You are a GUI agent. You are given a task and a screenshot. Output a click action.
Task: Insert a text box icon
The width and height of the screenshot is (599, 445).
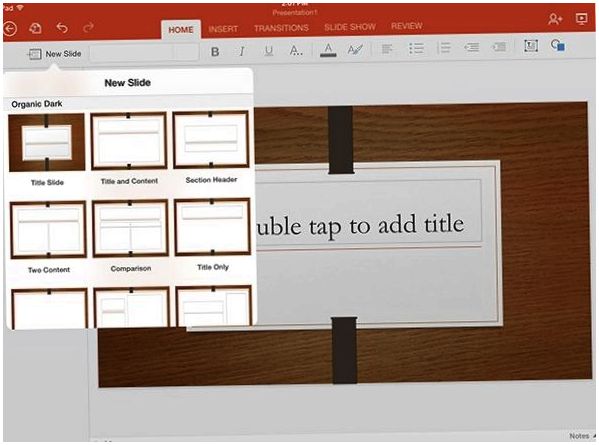pyautogui.click(x=531, y=46)
